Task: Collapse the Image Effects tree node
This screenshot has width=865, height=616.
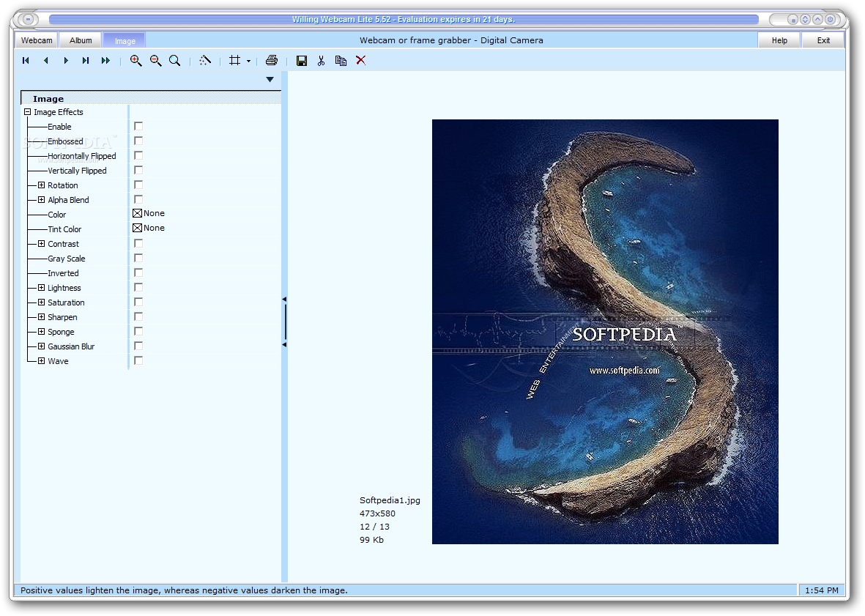Action: pyautogui.click(x=28, y=112)
